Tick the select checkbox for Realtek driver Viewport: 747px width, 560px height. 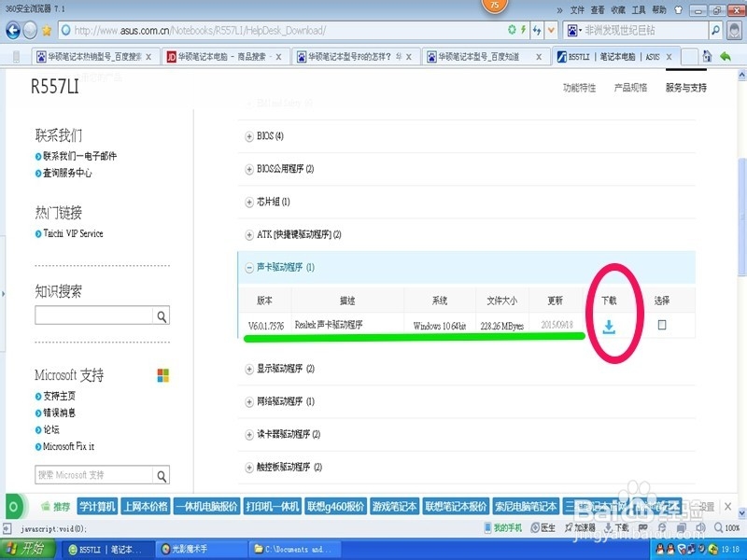[x=662, y=325]
